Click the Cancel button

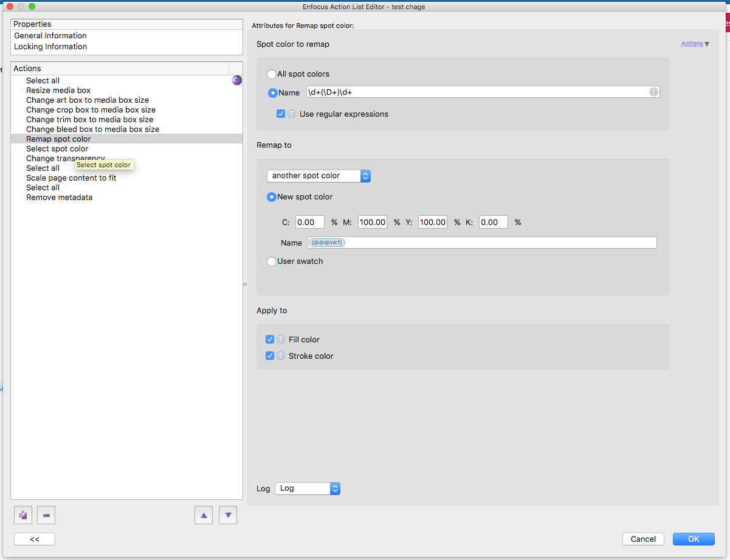643,539
